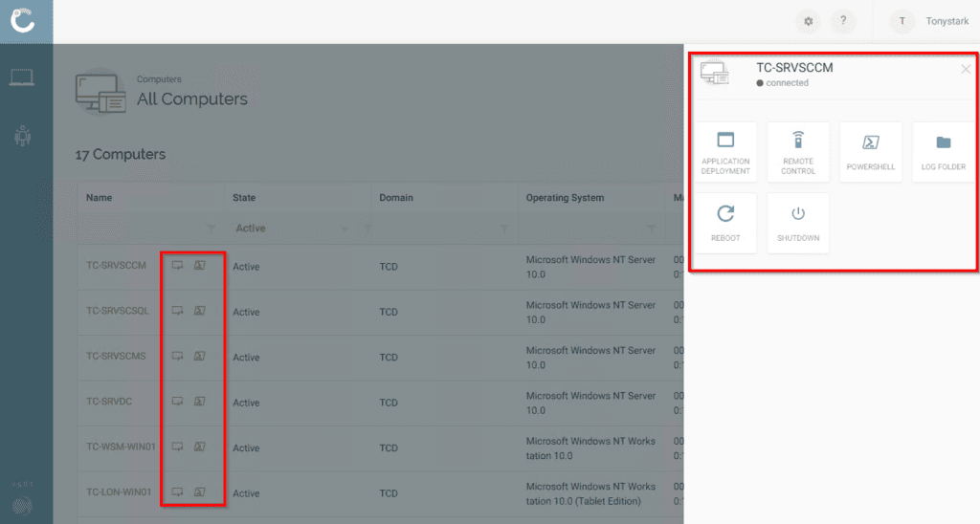The width and height of the screenshot is (980, 524).
Task: Select the computers laptop icon in the sidebar
Action: click(22, 77)
